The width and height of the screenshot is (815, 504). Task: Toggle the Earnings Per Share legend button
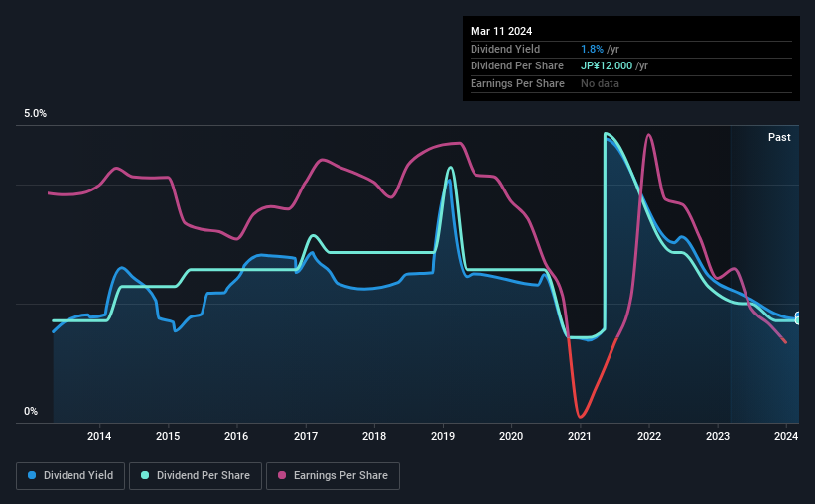[x=333, y=476]
